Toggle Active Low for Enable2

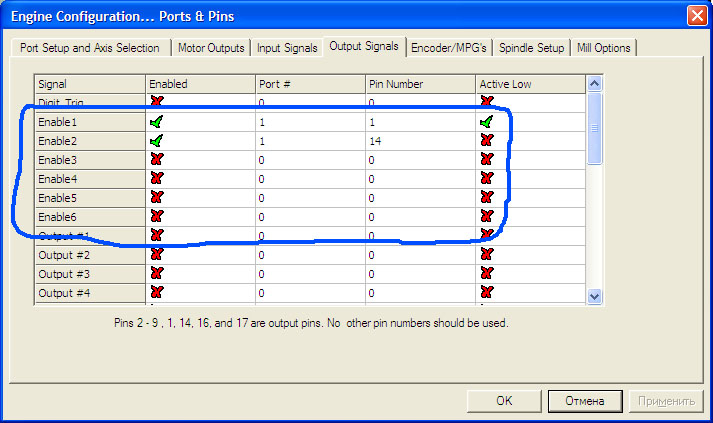[487, 141]
